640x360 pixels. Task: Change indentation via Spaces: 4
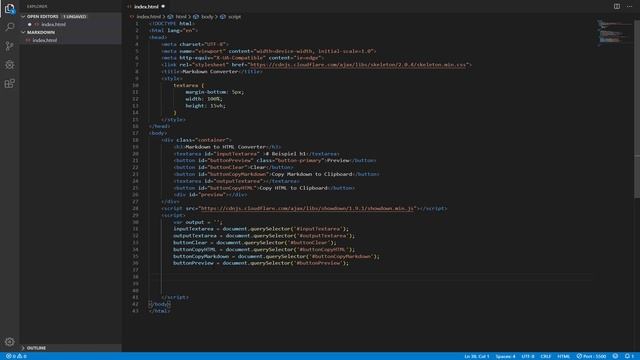[505, 356]
